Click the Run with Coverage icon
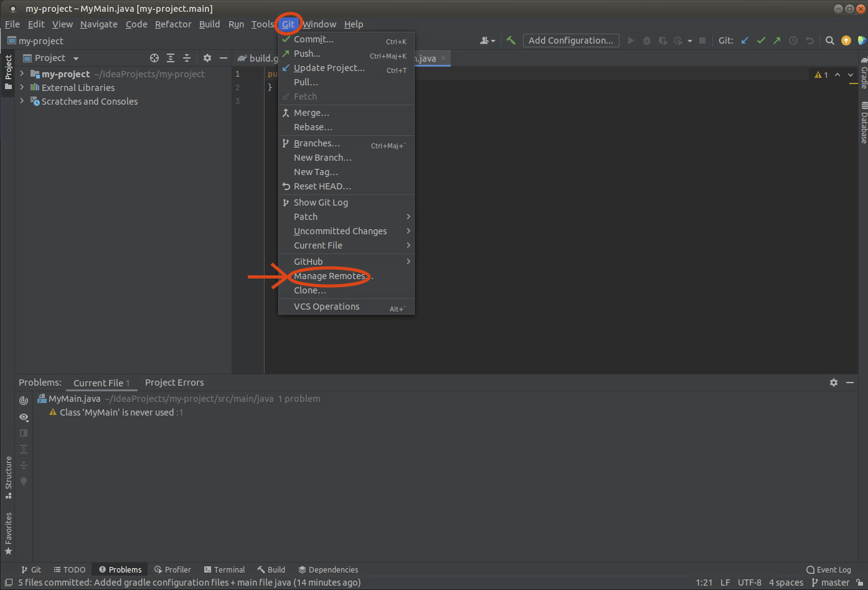868x590 pixels. [663, 40]
